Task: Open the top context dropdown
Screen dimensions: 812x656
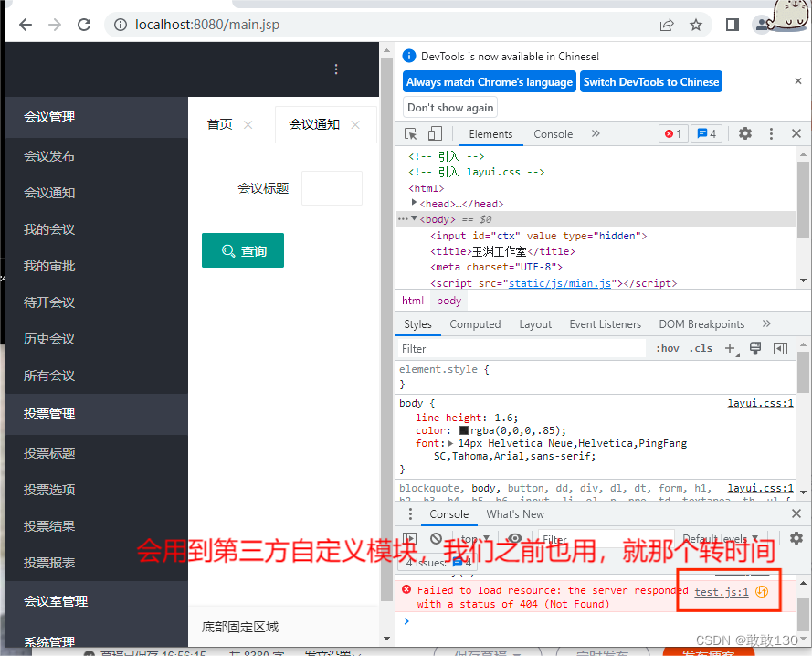Action: pos(475,538)
